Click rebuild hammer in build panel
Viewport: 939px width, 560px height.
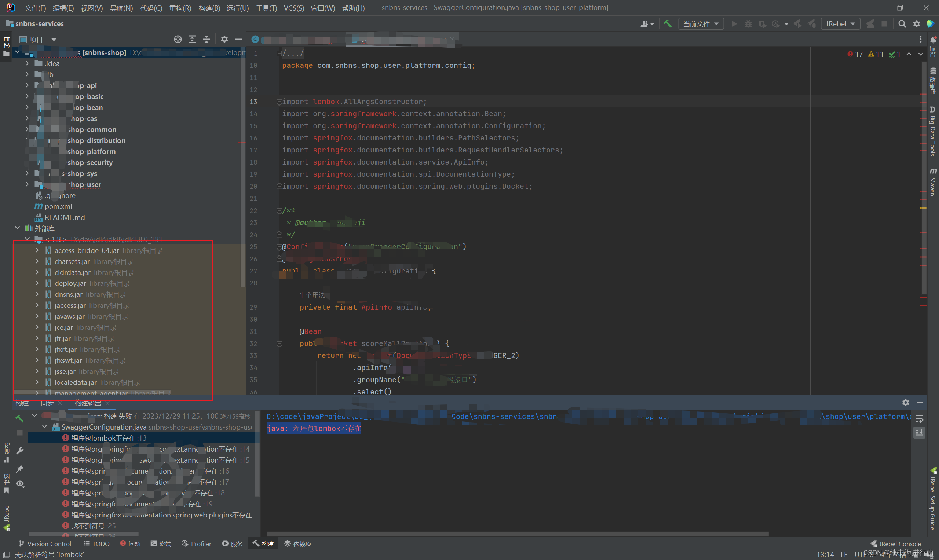tap(20, 418)
